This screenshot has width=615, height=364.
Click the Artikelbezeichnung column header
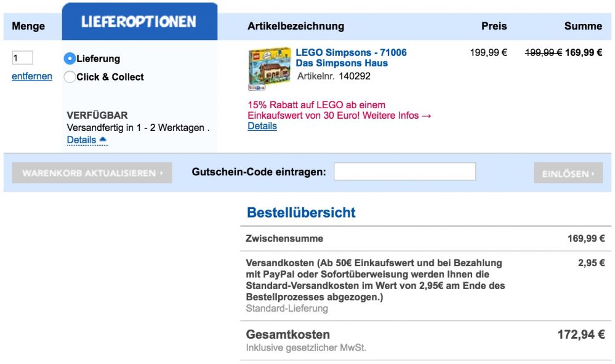[x=295, y=26]
